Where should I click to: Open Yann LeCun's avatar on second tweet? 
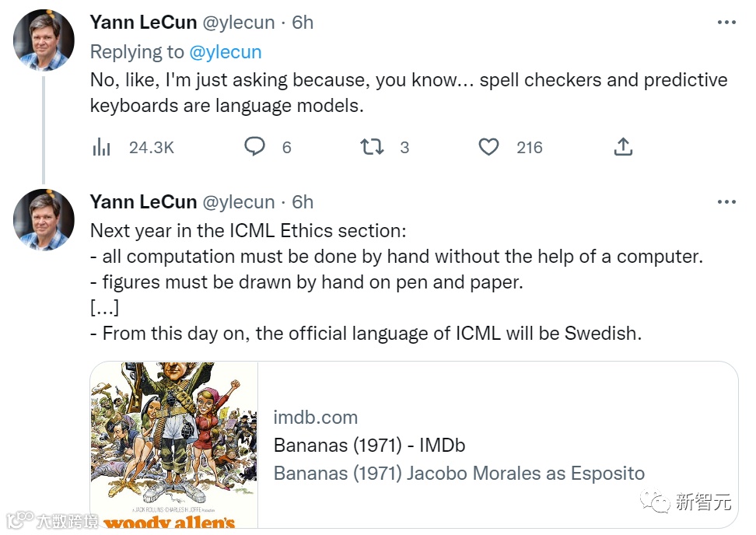44,220
